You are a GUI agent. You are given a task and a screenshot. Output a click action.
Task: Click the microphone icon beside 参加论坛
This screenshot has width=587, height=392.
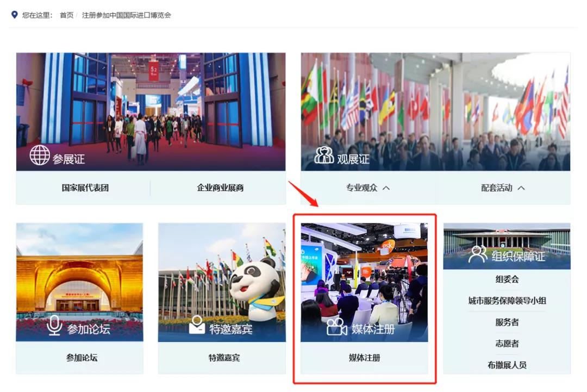coord(54,325)
